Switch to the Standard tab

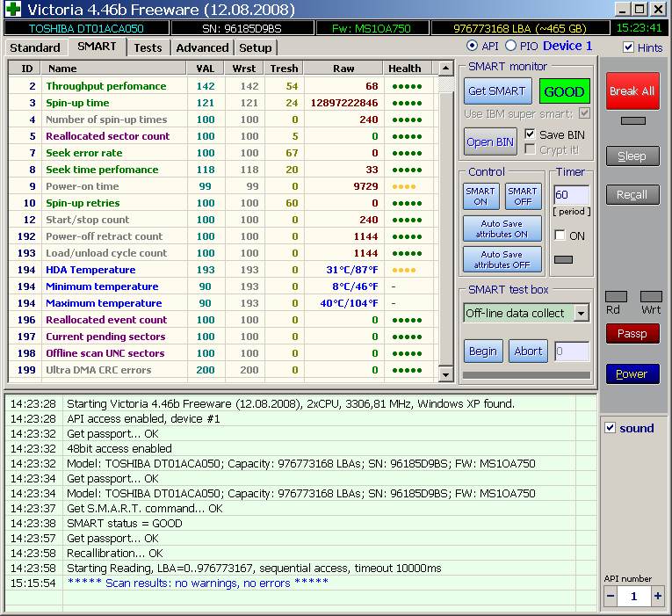click(x=35, y=47)
